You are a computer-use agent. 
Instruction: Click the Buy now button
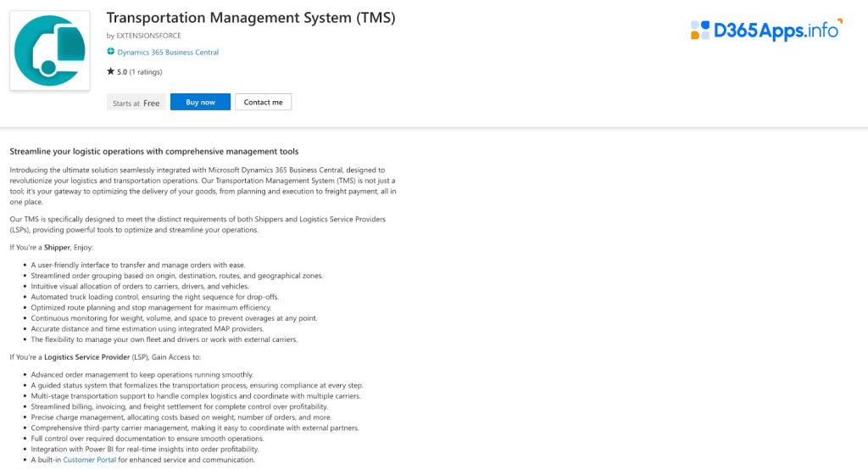click(200, 102)
